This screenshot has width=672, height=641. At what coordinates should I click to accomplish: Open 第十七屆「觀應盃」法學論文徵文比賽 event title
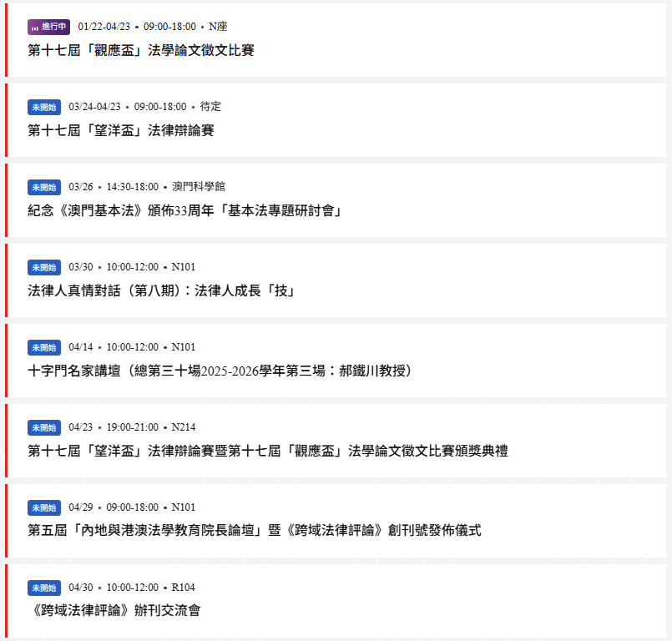[141, 50]
